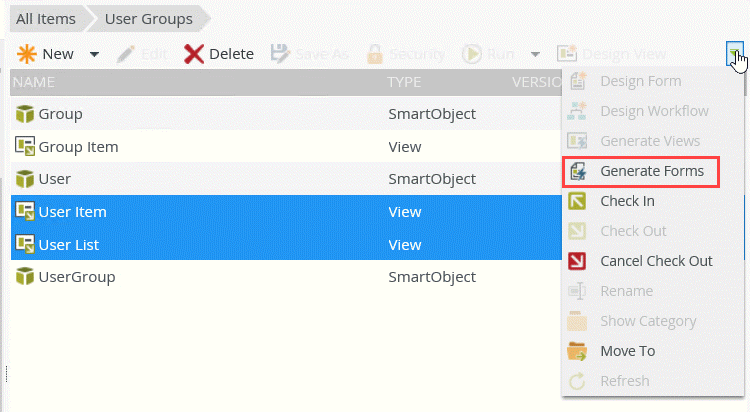The width and height of the screenshot is (750, 412).
Task: Choose Cancel Check Out from menu
Action: coord(656,261)
